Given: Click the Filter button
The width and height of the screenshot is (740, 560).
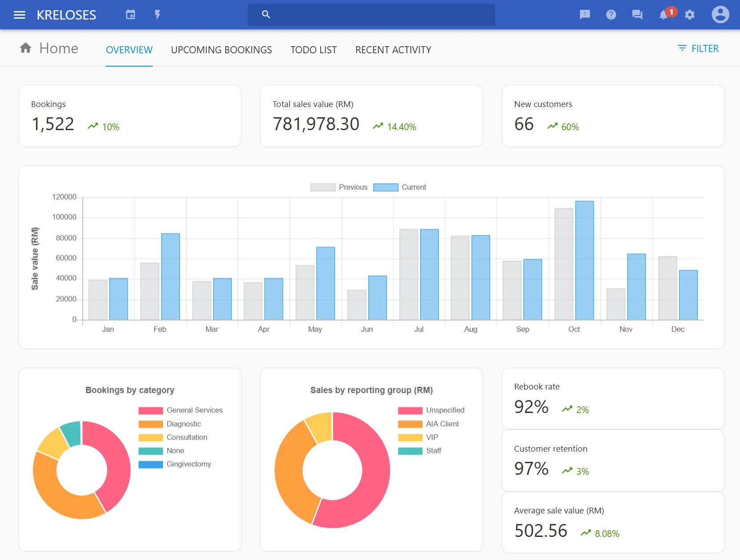Looking at the screenshot, I should click(698, 48).
